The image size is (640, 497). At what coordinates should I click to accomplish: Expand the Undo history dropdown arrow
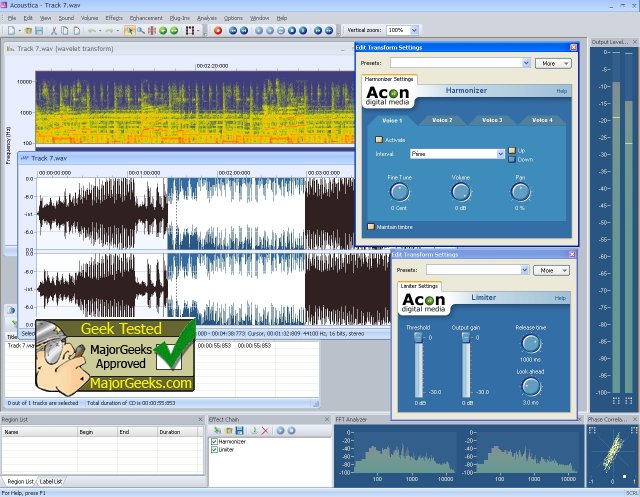[x=100, y=31]
